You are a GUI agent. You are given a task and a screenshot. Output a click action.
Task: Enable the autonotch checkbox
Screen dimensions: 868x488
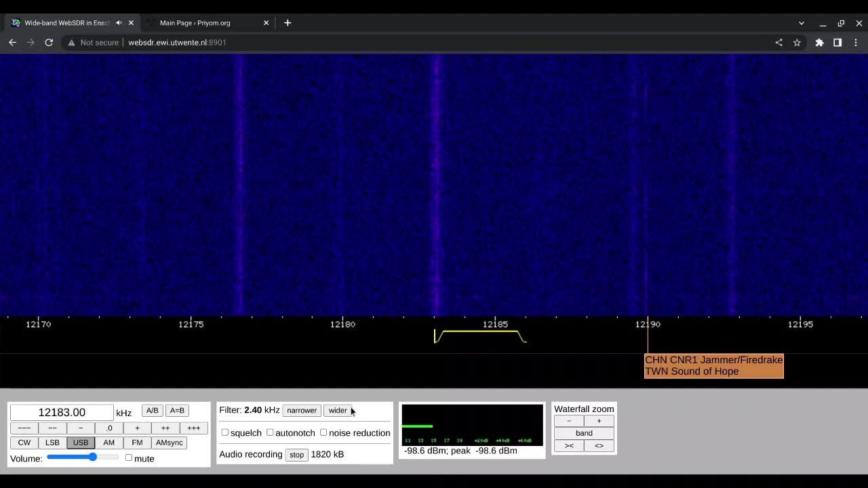pos(270,432)
